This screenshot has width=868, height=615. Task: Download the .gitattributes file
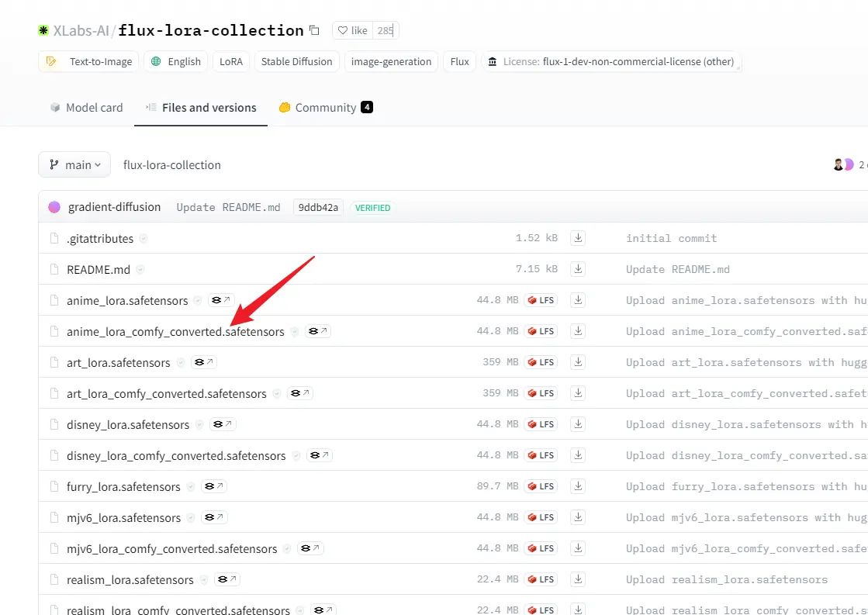[x=577, y=238]
